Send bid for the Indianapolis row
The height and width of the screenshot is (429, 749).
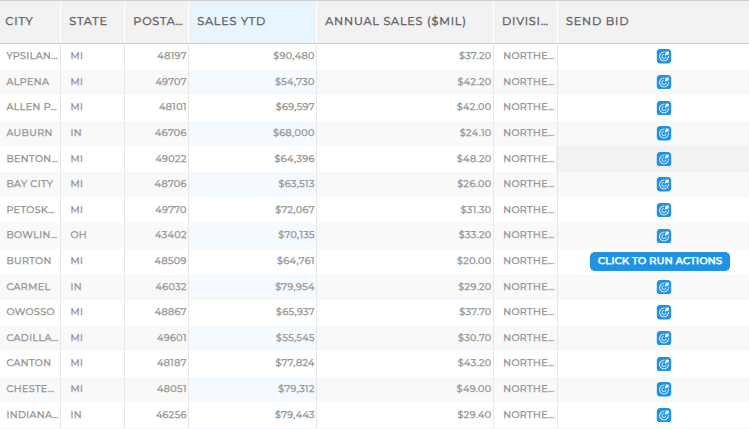point(663,414)
